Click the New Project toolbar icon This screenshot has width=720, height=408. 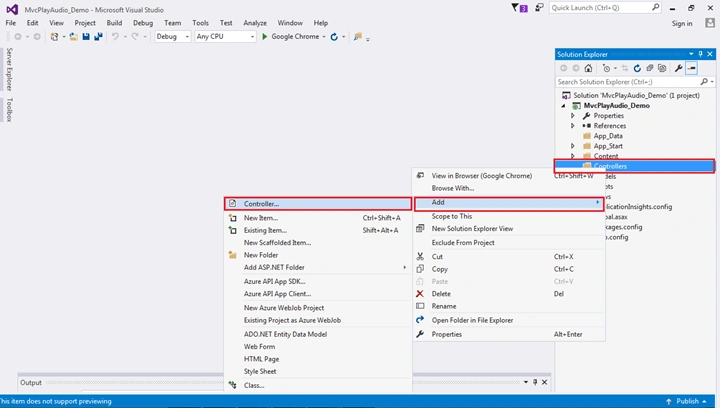point(55,37)
